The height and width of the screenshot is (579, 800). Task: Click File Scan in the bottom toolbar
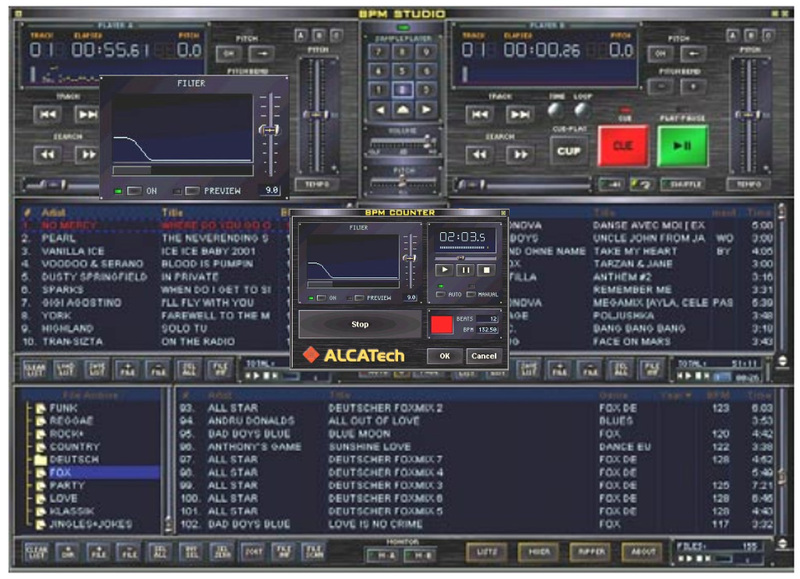pyautogui.click(x=315, y=551)
